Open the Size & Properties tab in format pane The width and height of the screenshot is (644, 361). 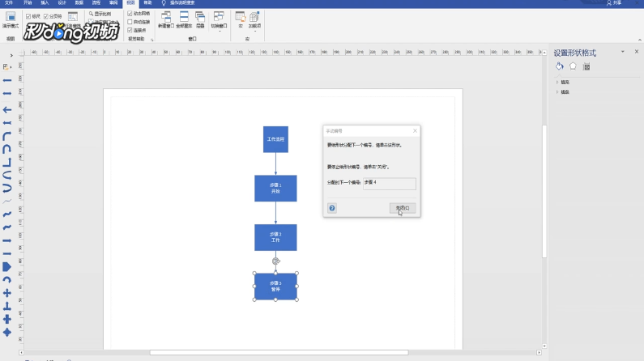[x=586, y=67]
